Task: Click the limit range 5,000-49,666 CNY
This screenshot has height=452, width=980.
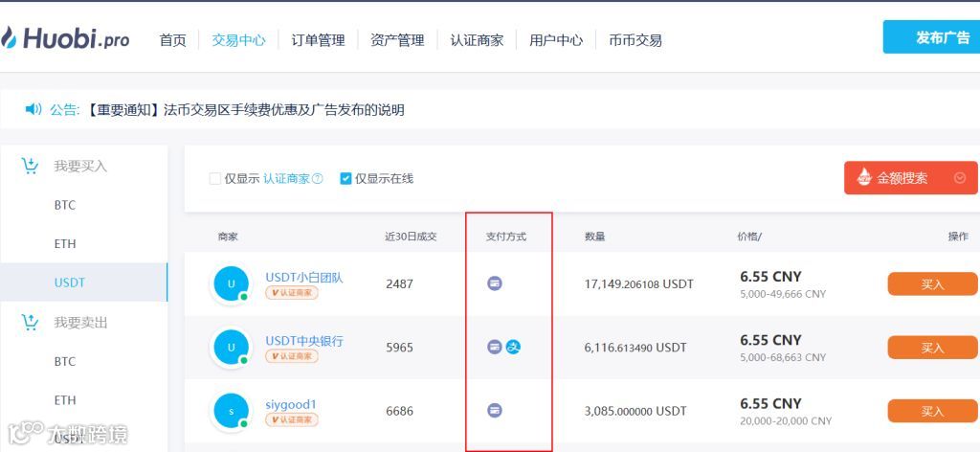Action: (x=783, y=294)
